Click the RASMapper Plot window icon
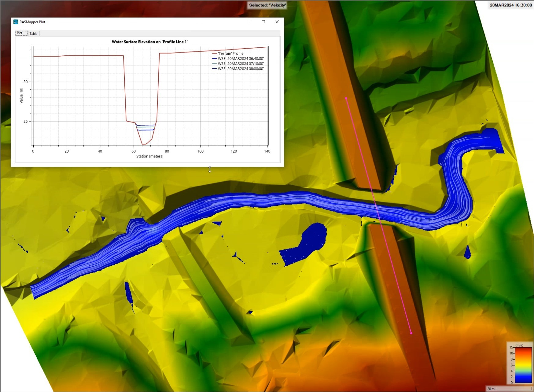 (16, 22)
